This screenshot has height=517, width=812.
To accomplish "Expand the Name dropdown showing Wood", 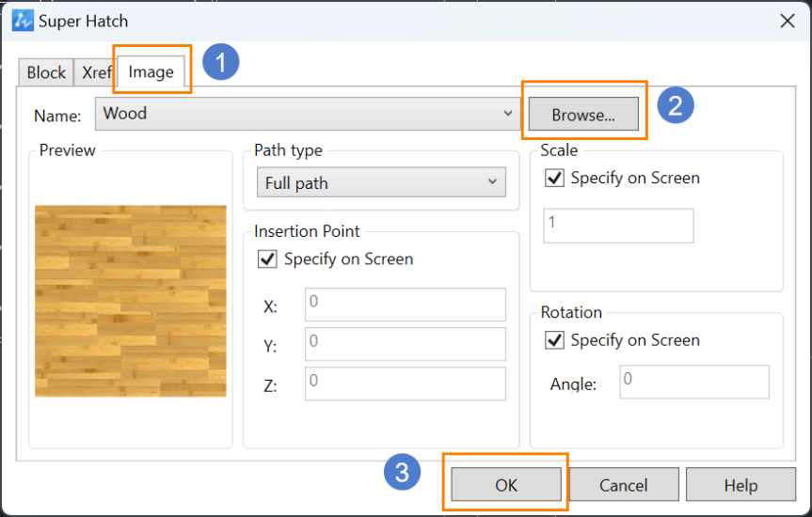I will [308, 114].
